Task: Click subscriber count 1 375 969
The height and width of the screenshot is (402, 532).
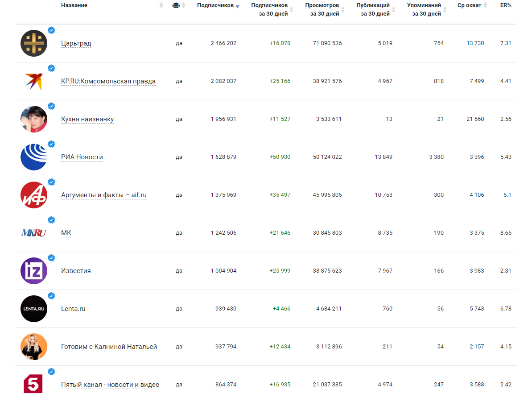Action: pos(223,195)
